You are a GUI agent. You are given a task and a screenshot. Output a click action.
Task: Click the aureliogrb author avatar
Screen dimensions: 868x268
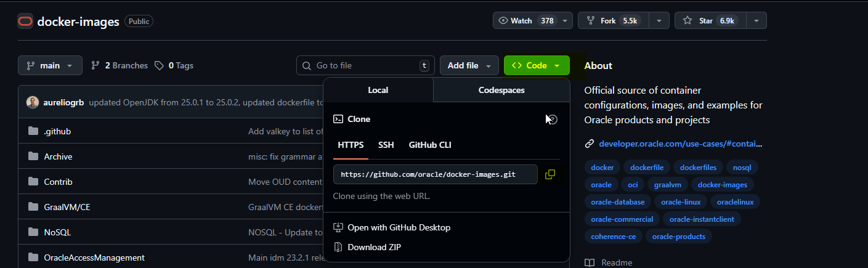(x=33, y=102)
